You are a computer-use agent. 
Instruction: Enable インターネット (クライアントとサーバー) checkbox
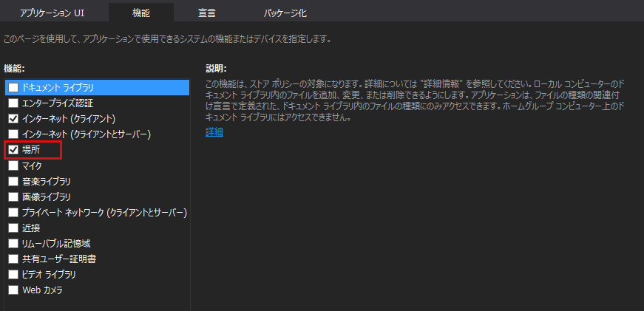13,134
